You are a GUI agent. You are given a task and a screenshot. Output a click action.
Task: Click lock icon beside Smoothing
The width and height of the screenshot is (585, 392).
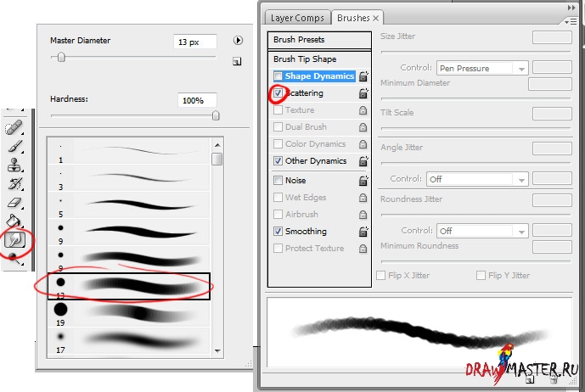(363, 232)
